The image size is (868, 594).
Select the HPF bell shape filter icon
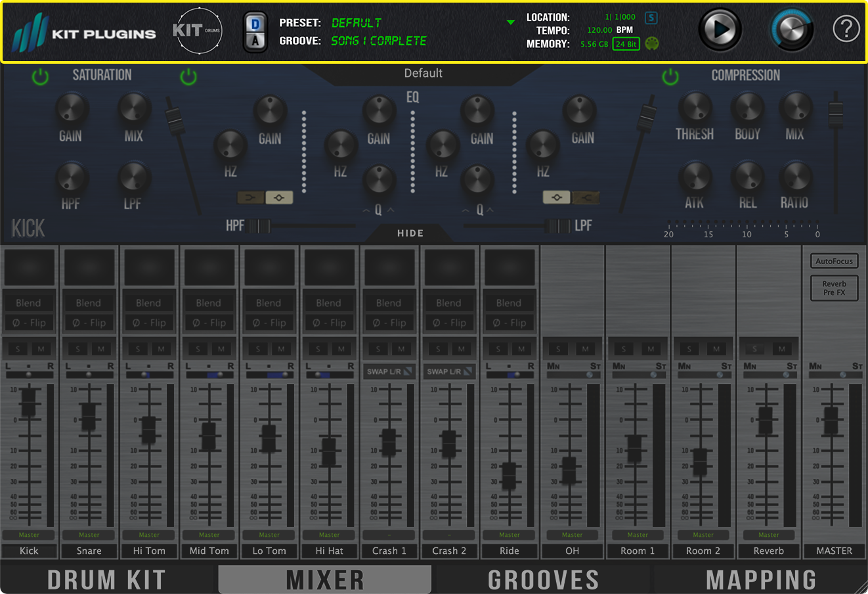coord(279,197)
